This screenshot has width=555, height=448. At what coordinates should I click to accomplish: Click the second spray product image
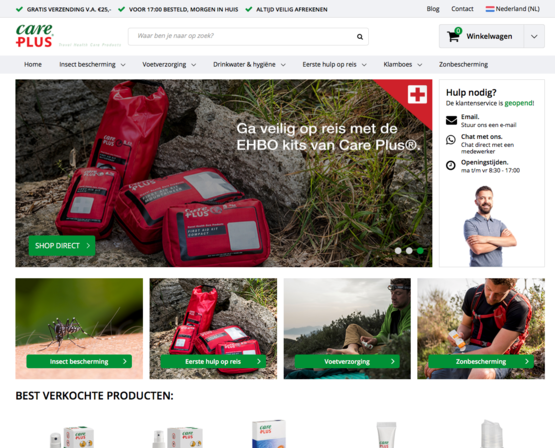(x=178, y=437)
